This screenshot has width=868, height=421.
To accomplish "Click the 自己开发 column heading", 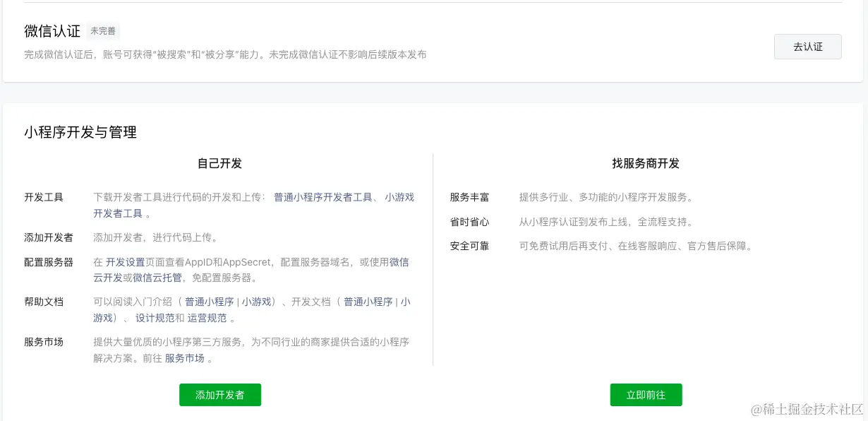I will tap(219, 163).
